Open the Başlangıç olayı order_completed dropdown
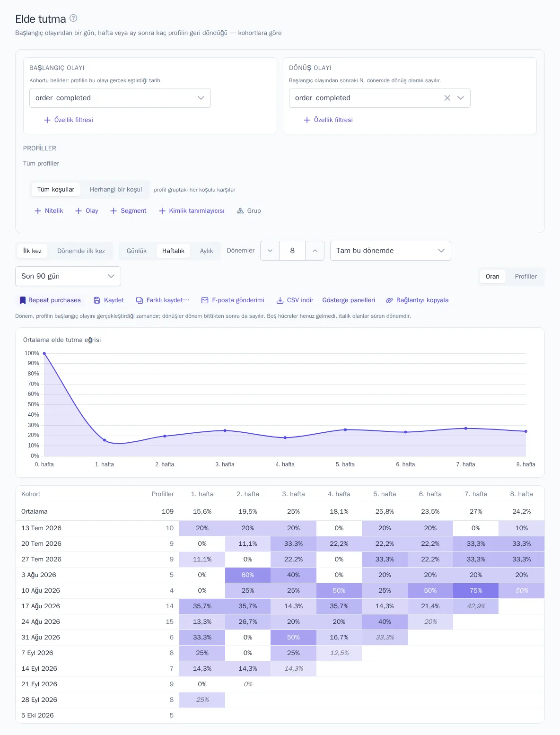 point(120,98)
